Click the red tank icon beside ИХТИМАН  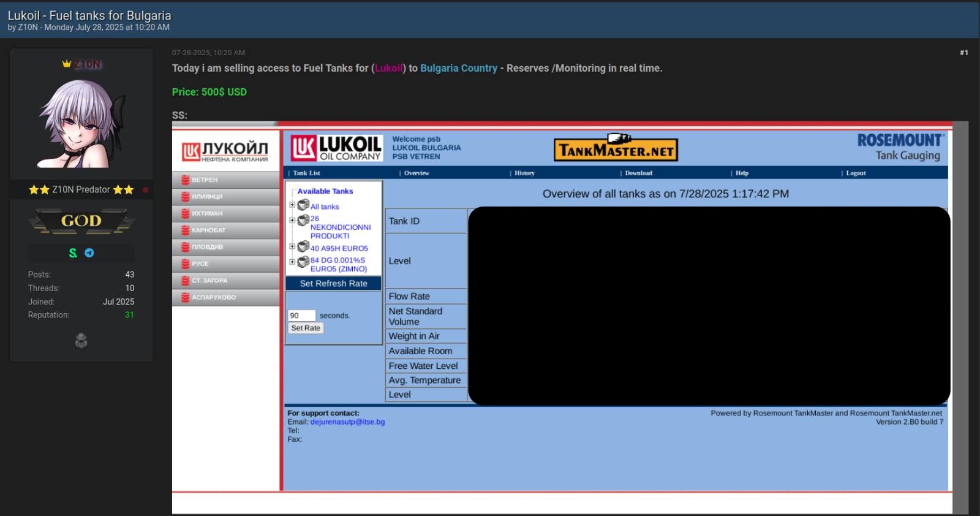coord(185,213)
